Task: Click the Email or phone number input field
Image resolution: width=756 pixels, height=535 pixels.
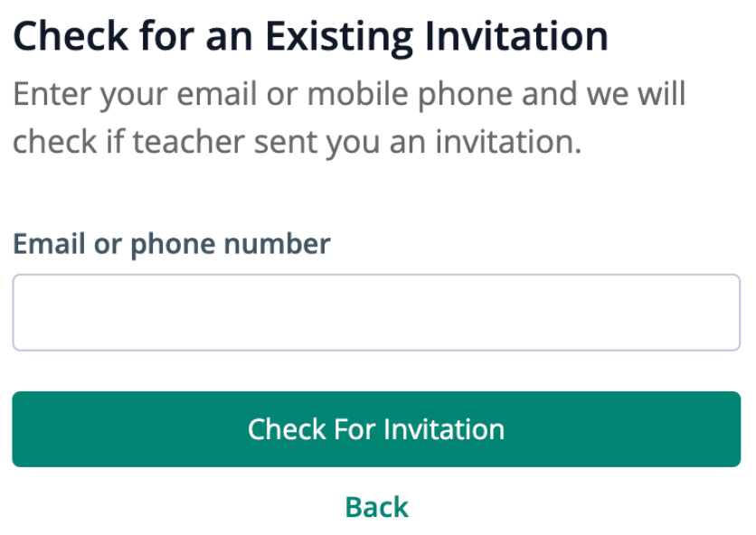Action: (x=376, y=313)
